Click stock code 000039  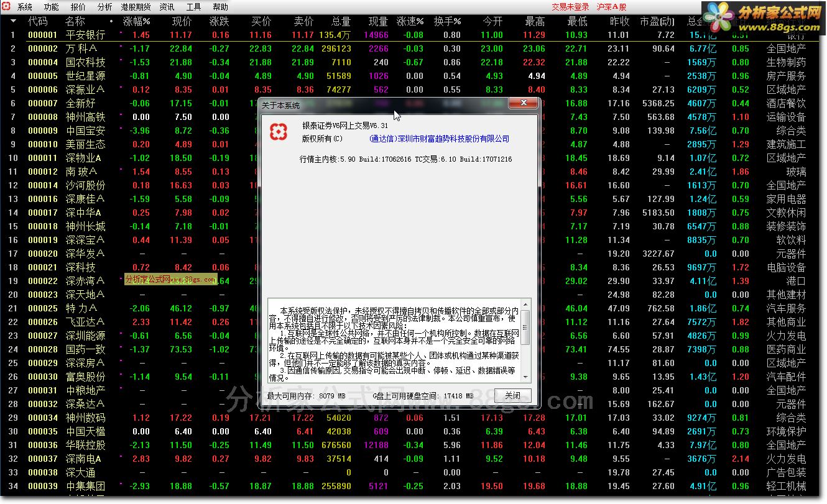point(43,486)
